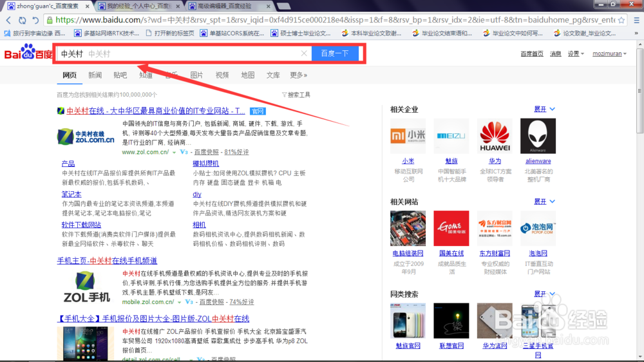This screenshot has width=644, height=362.
Task: Open the dropdown arrow after www.zol.com.cn/
Action: click(174, 153)
